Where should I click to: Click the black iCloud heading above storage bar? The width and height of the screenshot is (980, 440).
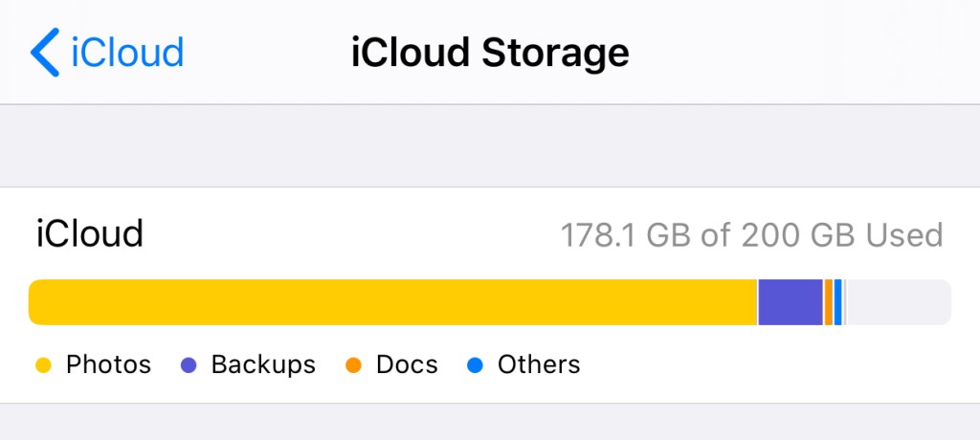90,234
